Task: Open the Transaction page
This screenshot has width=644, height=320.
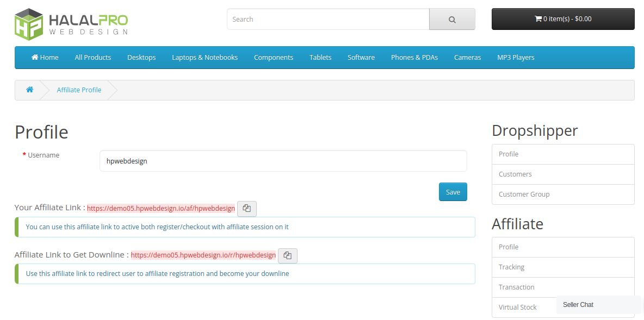Action: pyautogui.click(x=516, y=287)
